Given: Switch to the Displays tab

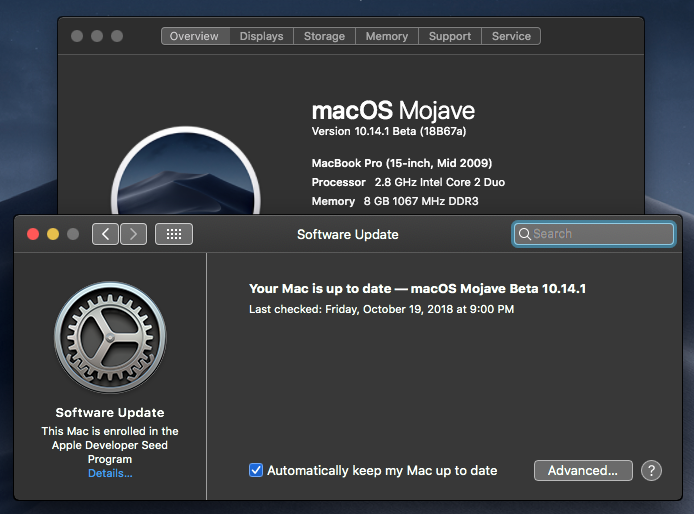Looking at the screenshot, I should pyautogui.click(x=262, y=36).
